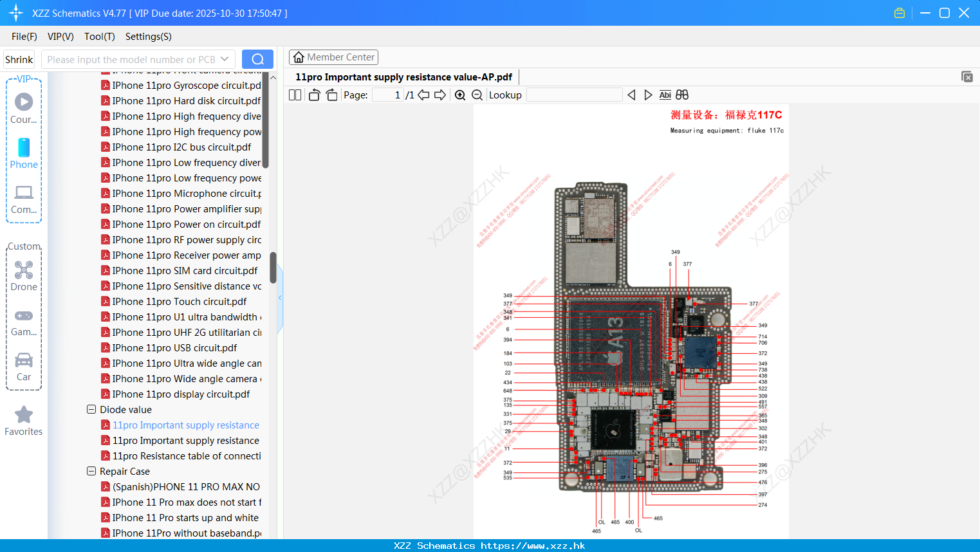Image resolution: width=980 pixels, height=552 pixels.
Task: Click the window-restore icon at the document tab bar's right end
Action: click(967, 77)
